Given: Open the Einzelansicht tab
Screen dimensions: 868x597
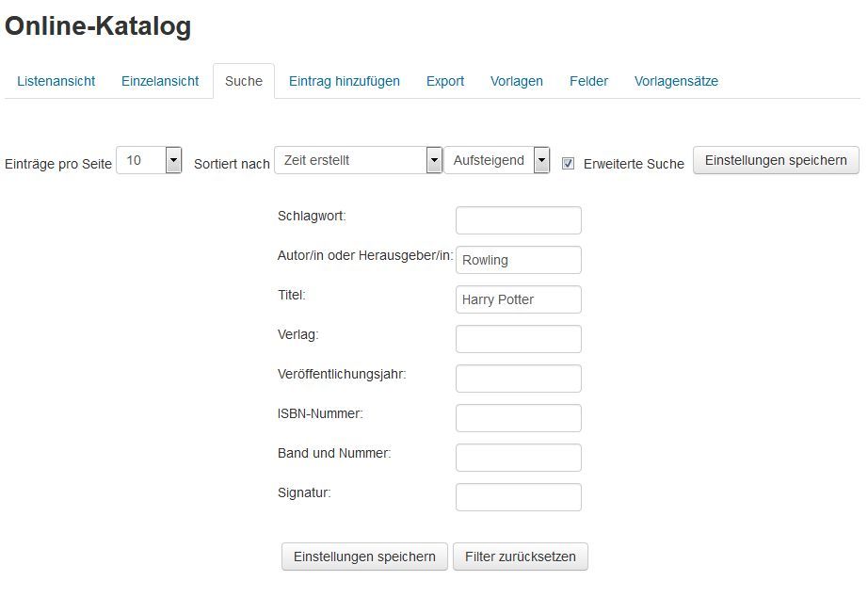Looking at the screenshot, I should click(x=160, y=81).
